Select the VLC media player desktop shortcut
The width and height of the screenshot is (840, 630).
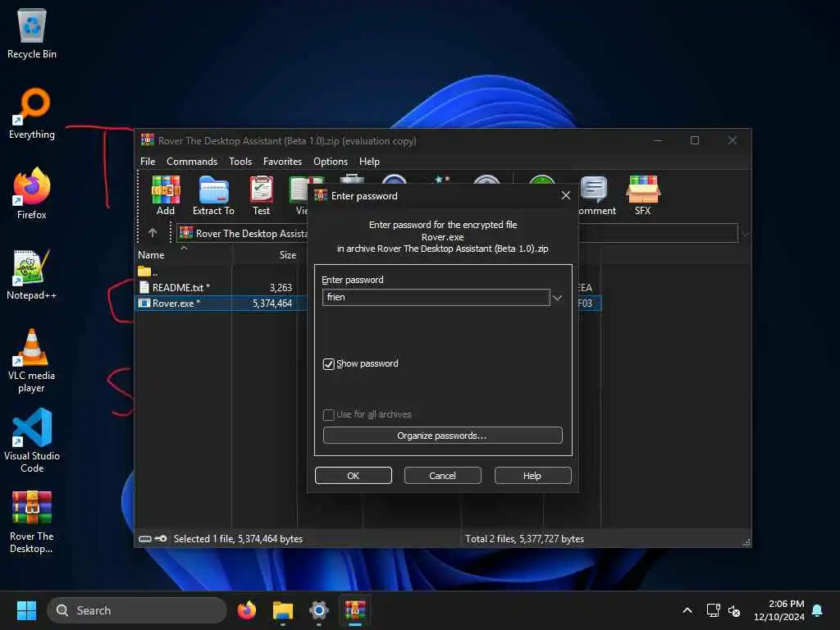(32, 361)
